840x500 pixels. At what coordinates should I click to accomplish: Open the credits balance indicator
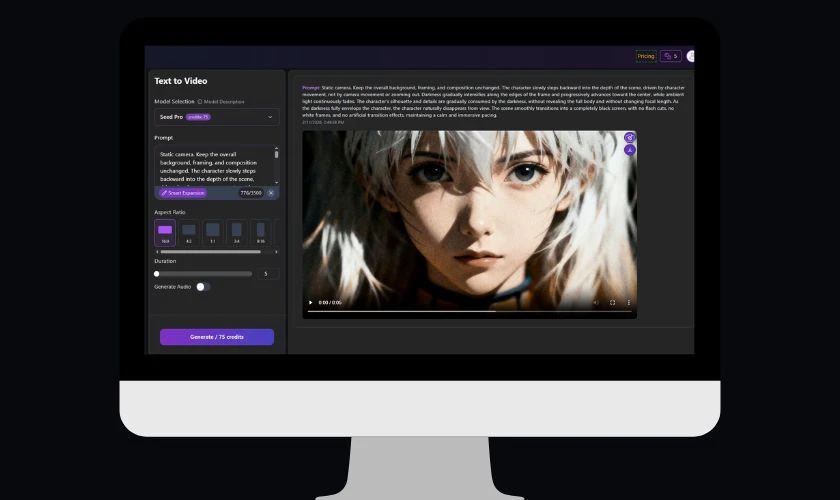point(670,56)
